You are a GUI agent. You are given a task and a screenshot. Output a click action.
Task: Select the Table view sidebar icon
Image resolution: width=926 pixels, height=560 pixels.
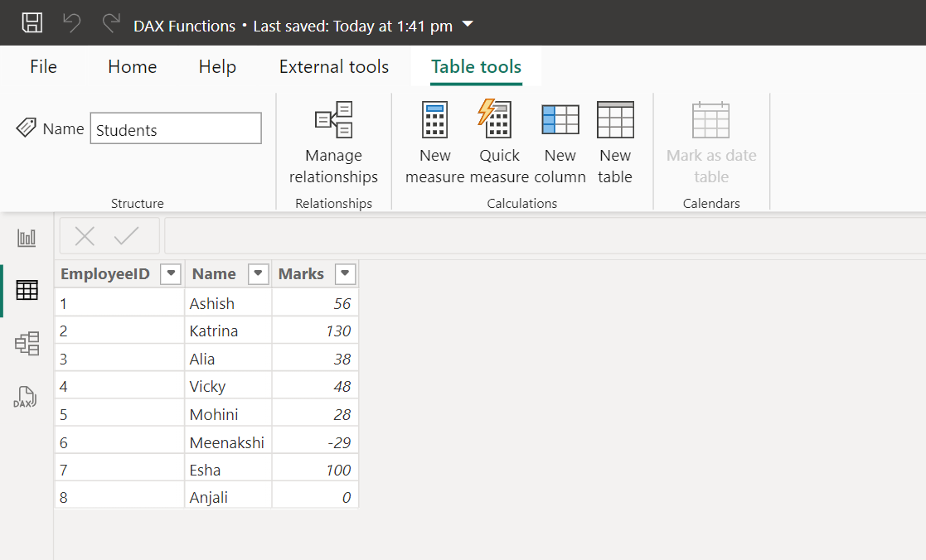[27, 291]
